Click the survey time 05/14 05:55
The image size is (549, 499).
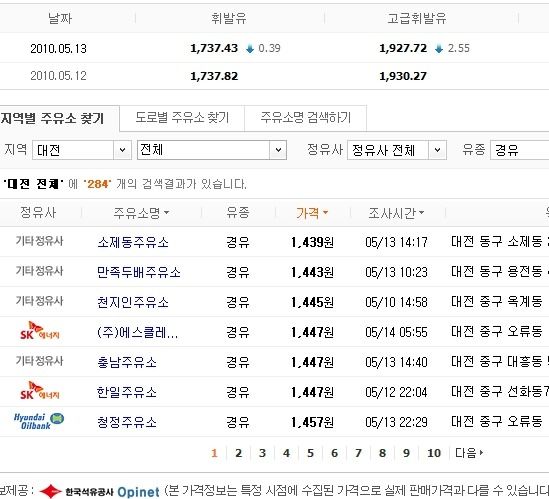396,332
